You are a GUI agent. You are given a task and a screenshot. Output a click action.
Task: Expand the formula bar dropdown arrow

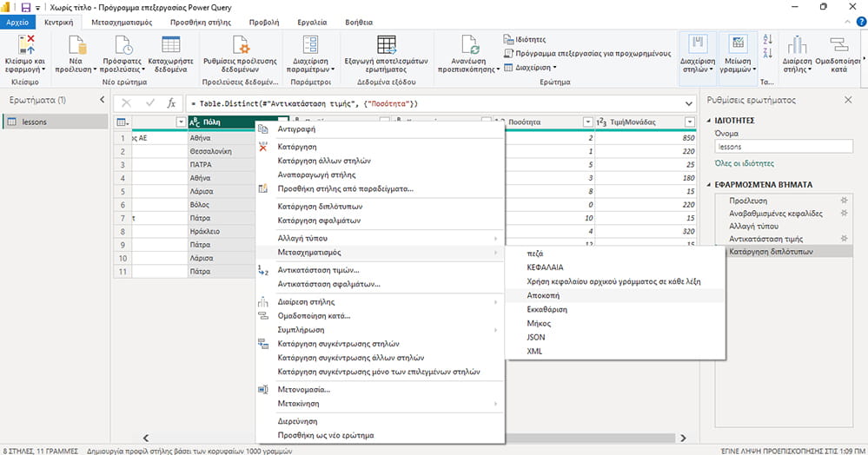click(x=689, y=103)
